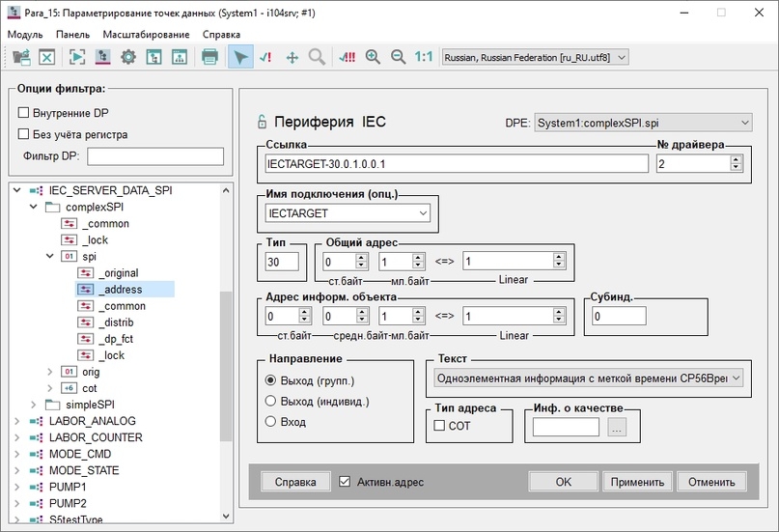Click the zoom out magnifier icon
The width and height of the screenshot is (779, 532).
point(398,57)
